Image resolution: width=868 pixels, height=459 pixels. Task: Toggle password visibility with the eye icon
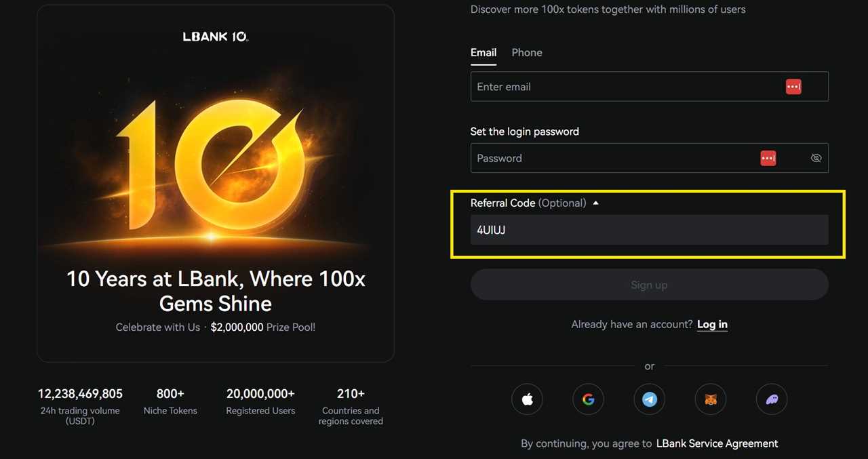[816, 157]
